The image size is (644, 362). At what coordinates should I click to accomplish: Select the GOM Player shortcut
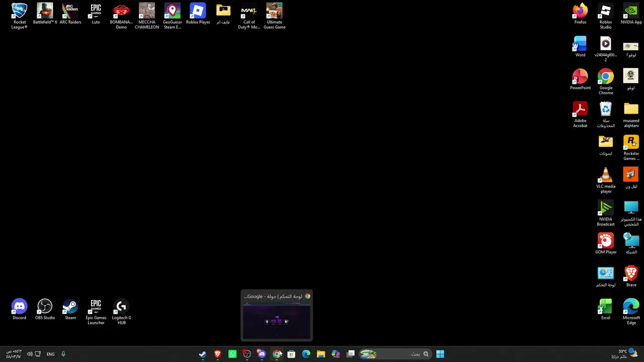click(606, 244)
